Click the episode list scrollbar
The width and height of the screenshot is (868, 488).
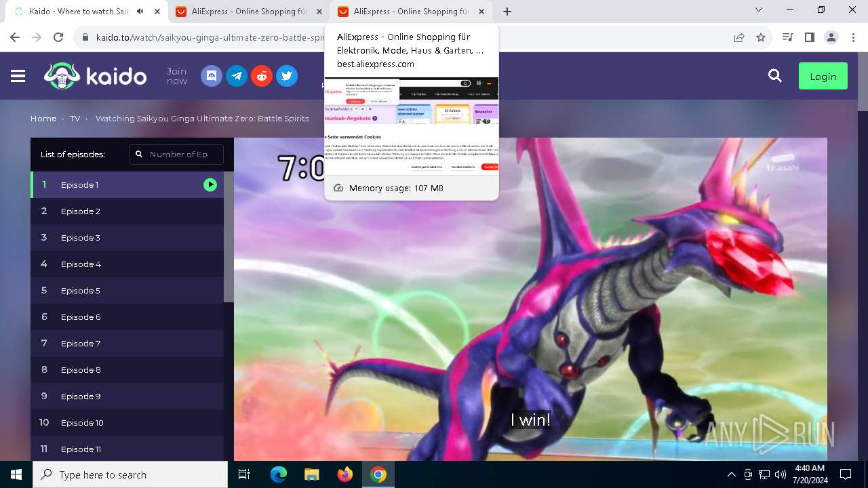pyautogui.click(x=229, y=237)
